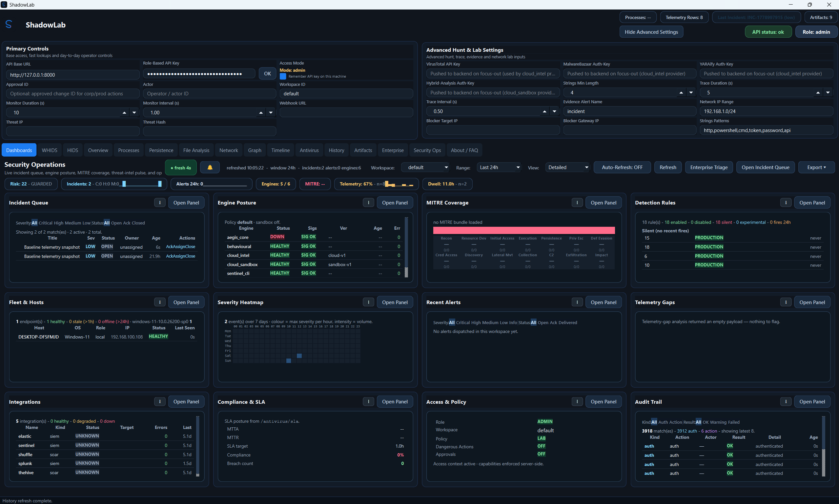Toggle Remember API key on this machine
This screenshot has height=504, width=839.
tap(283, 76)
